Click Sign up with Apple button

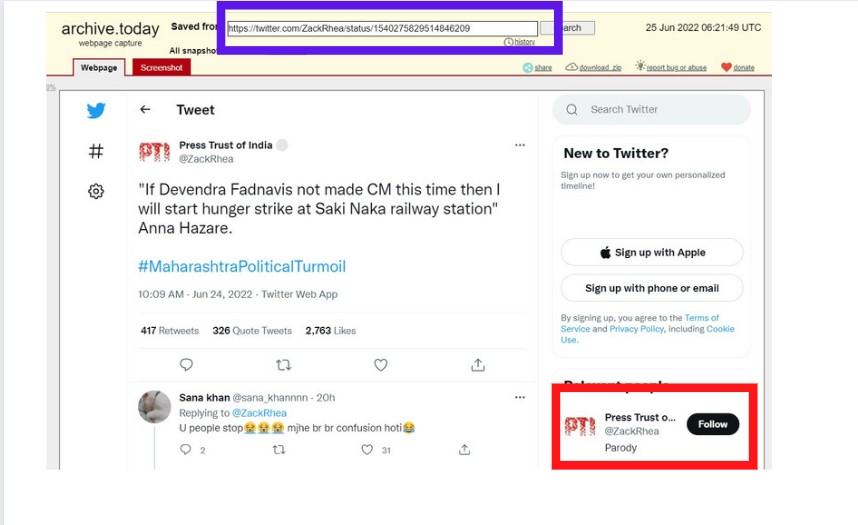[x=652, y=253]
